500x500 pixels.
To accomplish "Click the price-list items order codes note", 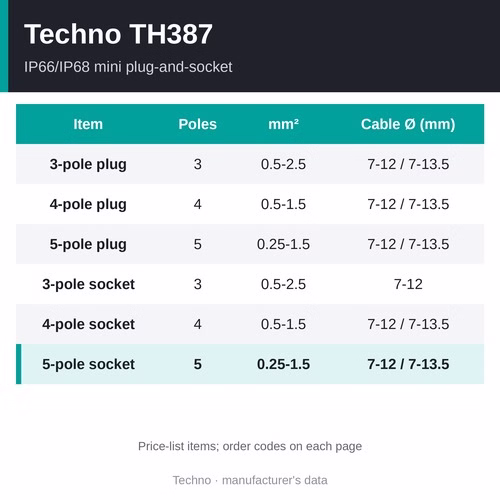I will tap(250, 446).
